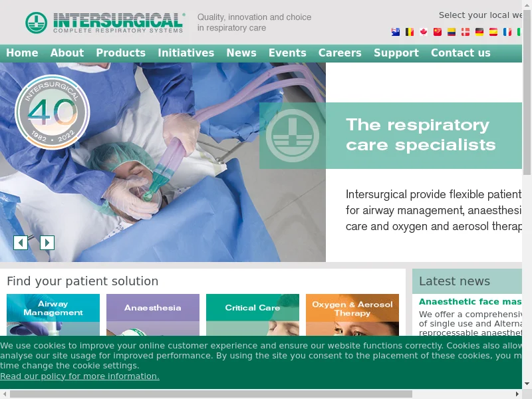Open the Initiatives menu
This screenshot has width=532, height=399.
coord(186,53)
